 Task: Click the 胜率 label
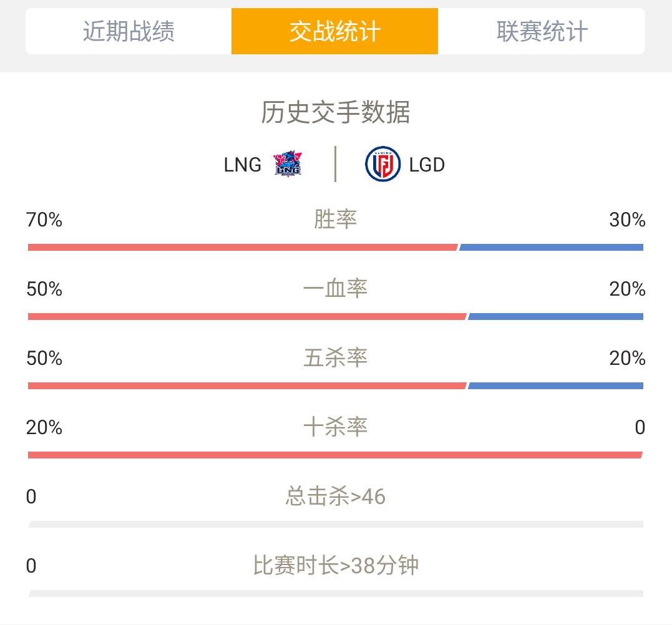click(336, 220)
